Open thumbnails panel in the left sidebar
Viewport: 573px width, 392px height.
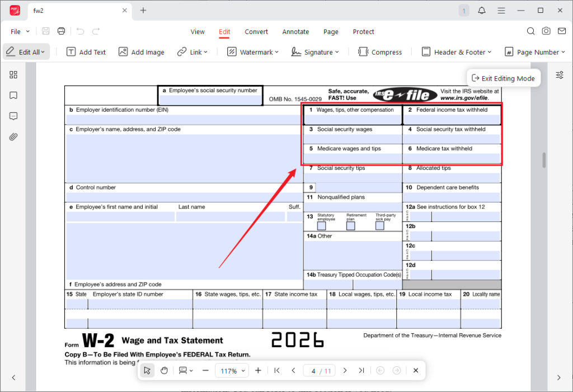coord(13,75)
